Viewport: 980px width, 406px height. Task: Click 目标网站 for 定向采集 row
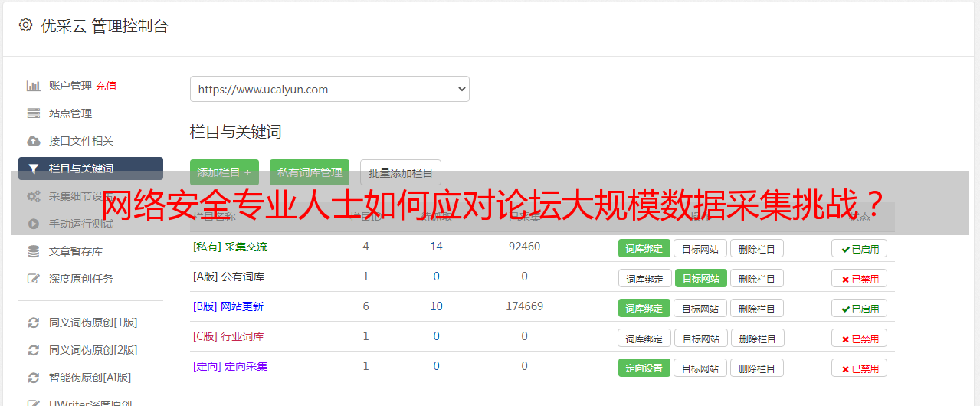tap(700, 368)
